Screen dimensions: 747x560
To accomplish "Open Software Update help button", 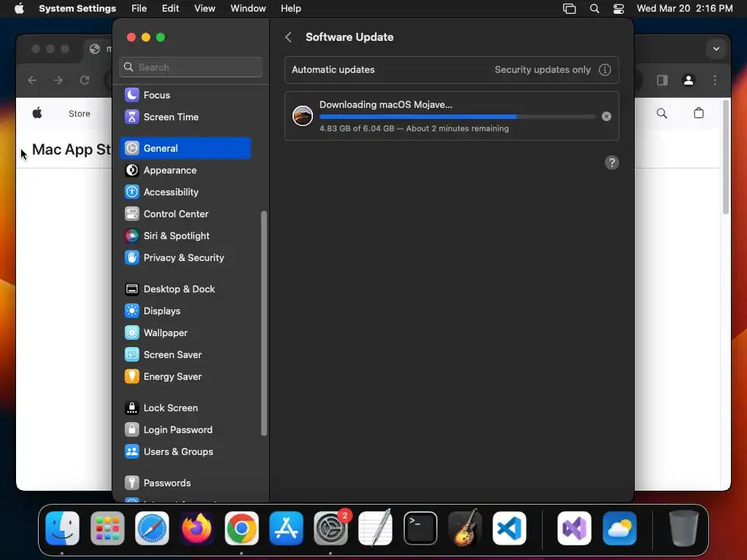I will pos(612,163).
